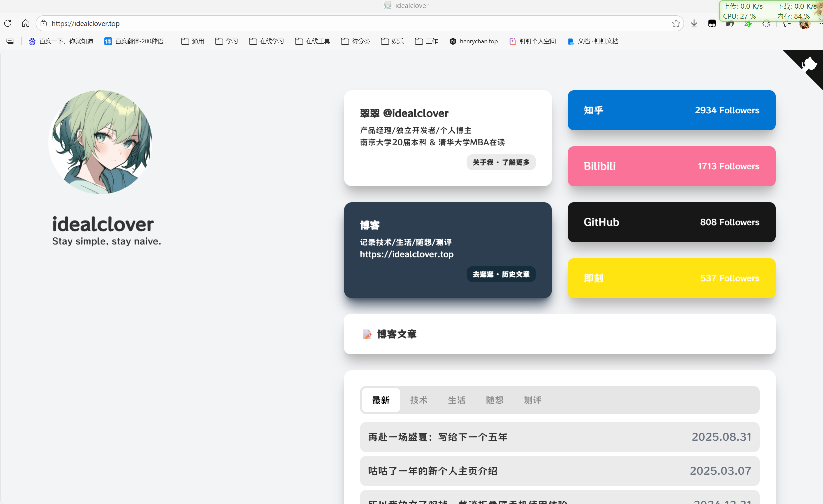
Task: Open the extensions puzzle-piece icon
Action: pyautogui.click(x=766, y=24)
